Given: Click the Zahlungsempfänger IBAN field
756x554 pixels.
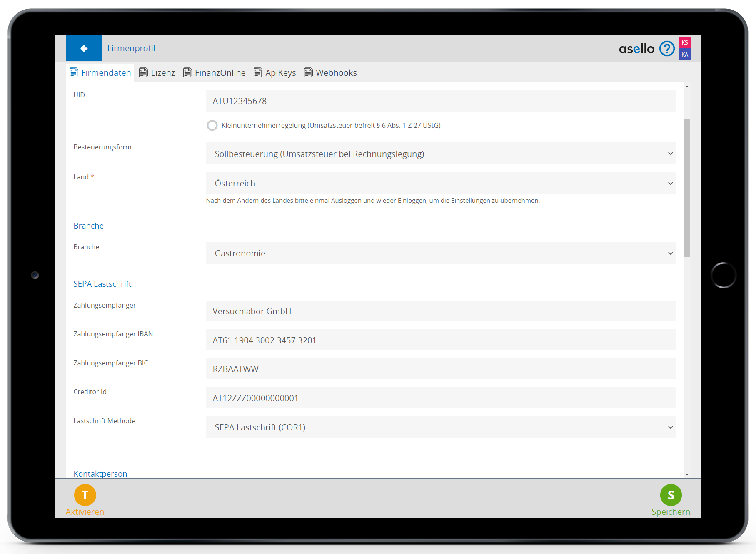Looking at the screenshot, I should tap(440, 340).
